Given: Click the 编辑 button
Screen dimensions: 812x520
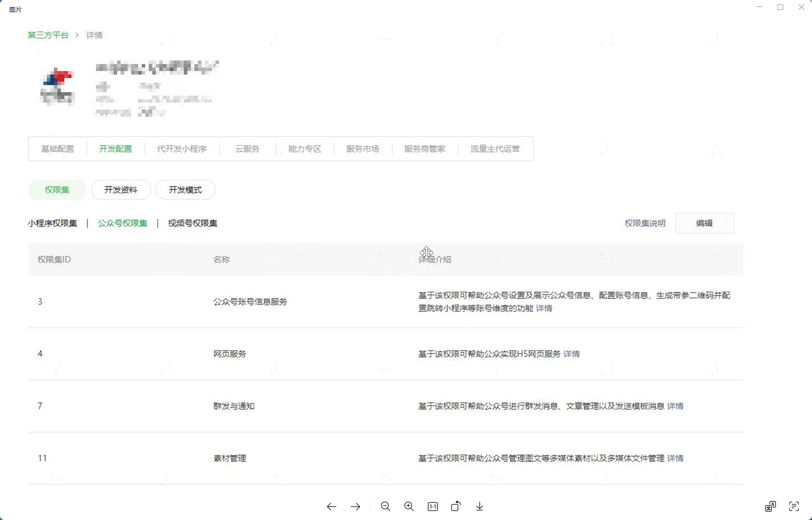Looking at the screenshot, I should pyautogui.click(x=704, y=223).
